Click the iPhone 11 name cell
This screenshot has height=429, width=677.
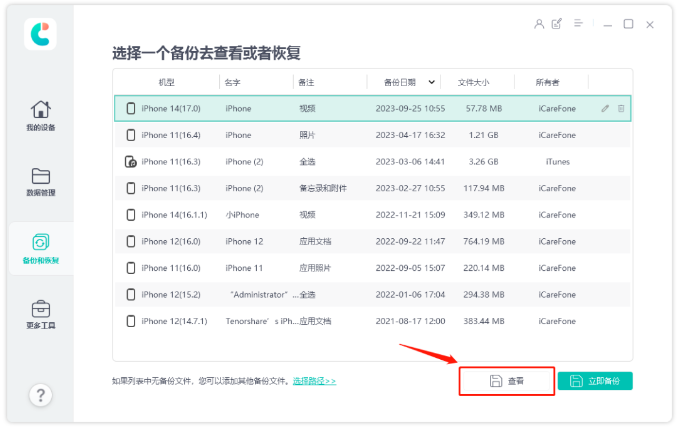(244, 268)
